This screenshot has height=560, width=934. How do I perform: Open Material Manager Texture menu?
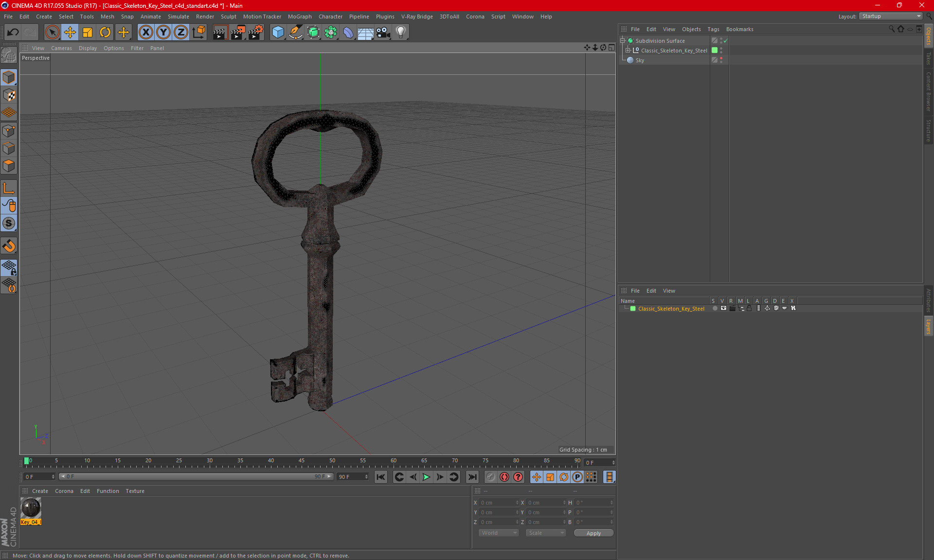pyautogui.click(x=135, y=491)
